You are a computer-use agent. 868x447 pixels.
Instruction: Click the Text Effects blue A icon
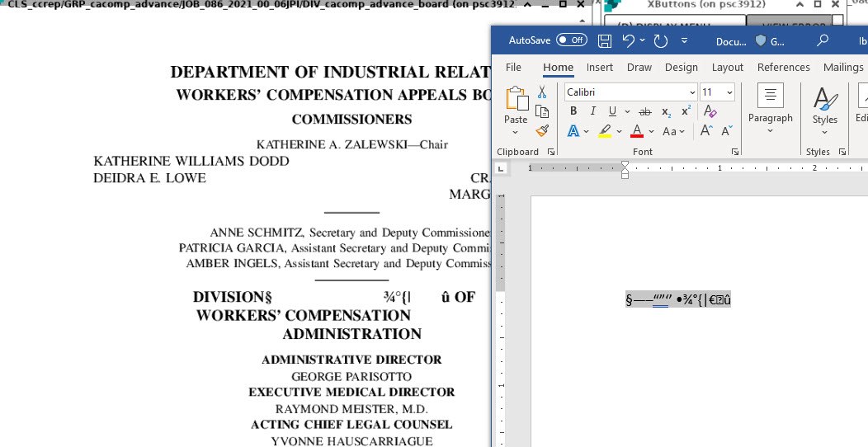coord(573,131)
